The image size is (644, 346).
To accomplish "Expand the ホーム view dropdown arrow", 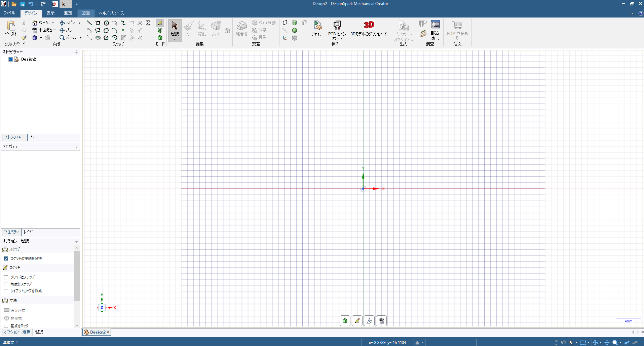I will tap(53, 23).
